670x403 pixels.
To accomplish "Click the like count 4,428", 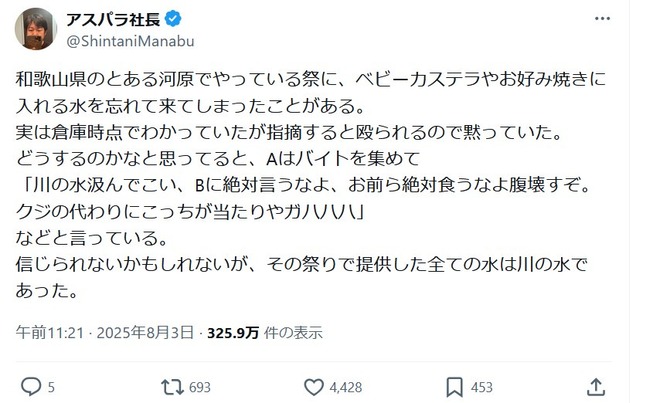I will [x=346, y=387].
